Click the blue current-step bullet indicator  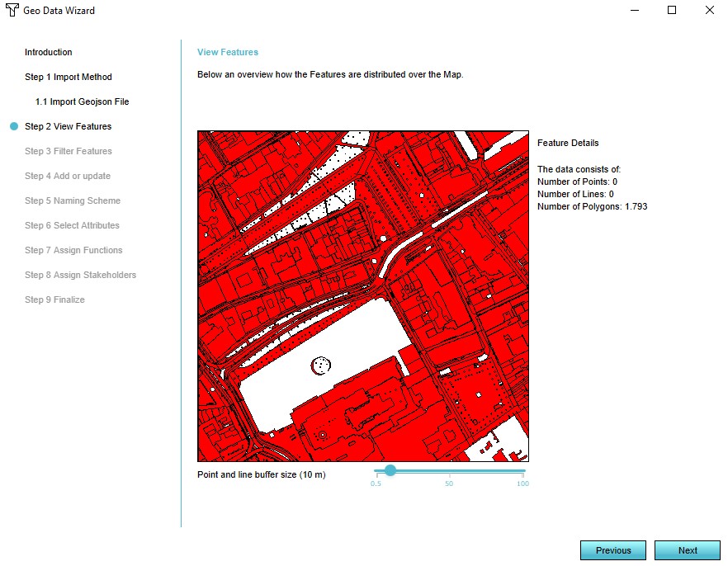14,126
